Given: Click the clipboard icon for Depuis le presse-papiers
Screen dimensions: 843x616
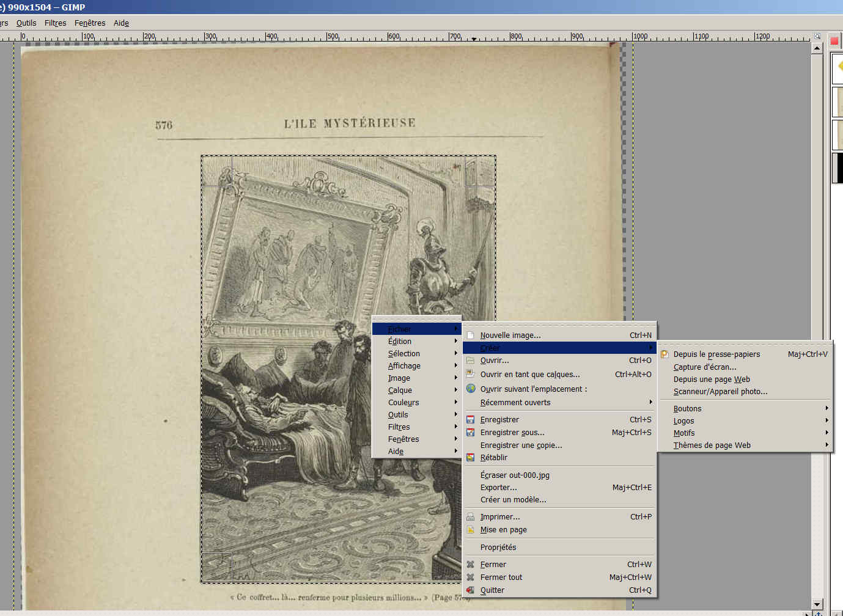Looking at the screenshot, I should (x=664, y=354).
